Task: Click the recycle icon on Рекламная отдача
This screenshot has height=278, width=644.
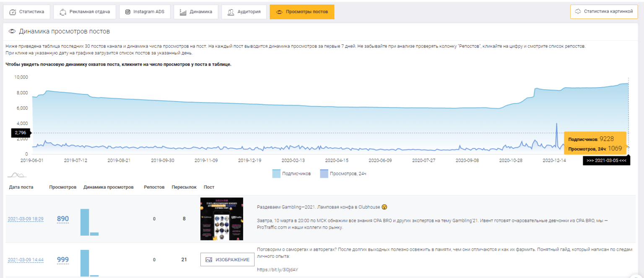Action: click(x=63, y=12)
